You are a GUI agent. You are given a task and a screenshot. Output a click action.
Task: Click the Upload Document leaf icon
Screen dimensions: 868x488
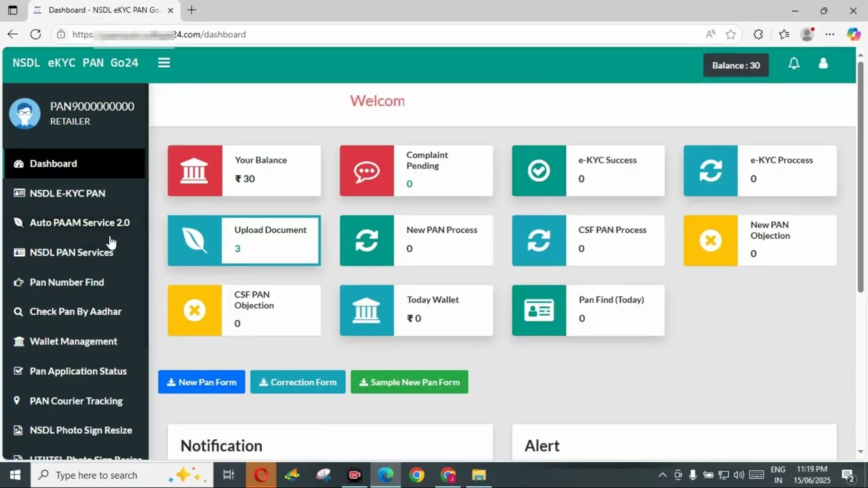pyautogui.click(x=195, y=241)
